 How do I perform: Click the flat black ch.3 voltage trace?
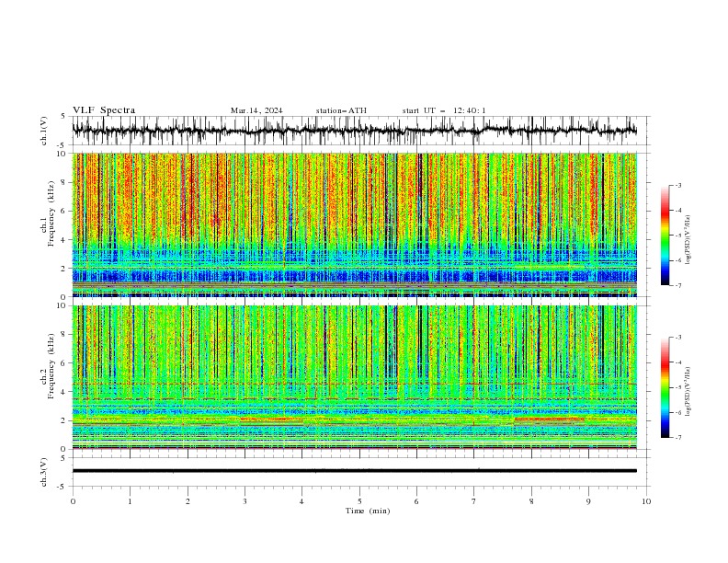354,471
